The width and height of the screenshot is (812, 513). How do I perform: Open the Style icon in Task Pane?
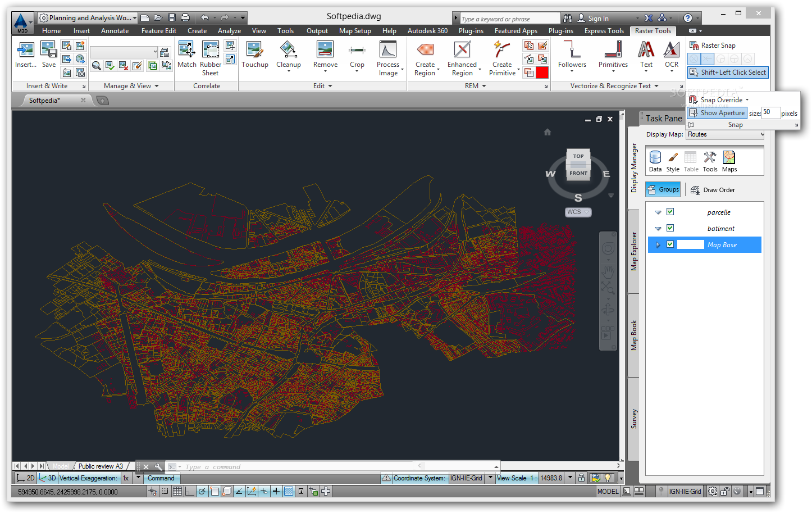[673, 161]
